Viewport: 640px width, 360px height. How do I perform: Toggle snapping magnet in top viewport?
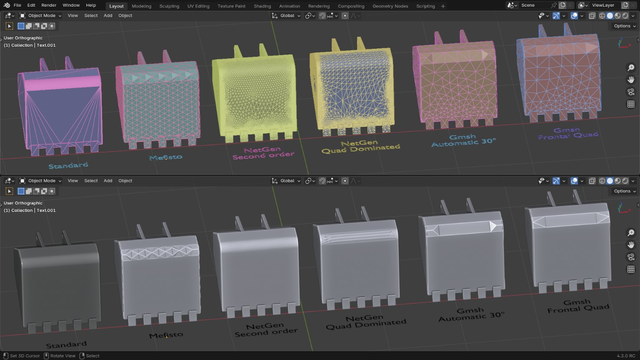click(322, 16)
